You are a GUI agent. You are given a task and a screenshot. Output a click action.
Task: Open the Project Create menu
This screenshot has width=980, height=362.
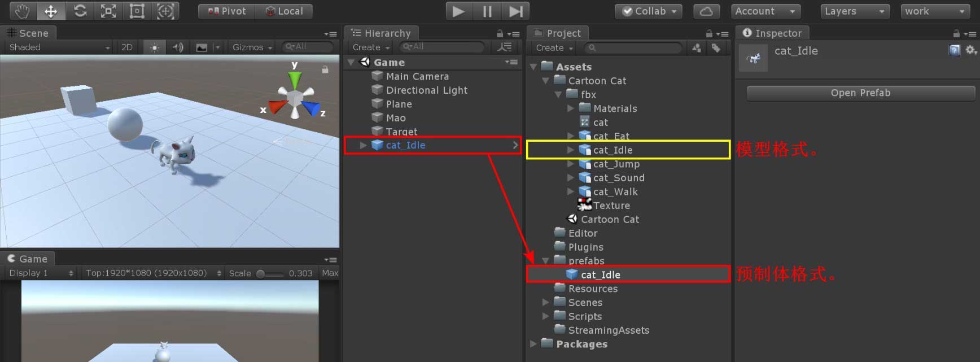[x=554, y=48]
